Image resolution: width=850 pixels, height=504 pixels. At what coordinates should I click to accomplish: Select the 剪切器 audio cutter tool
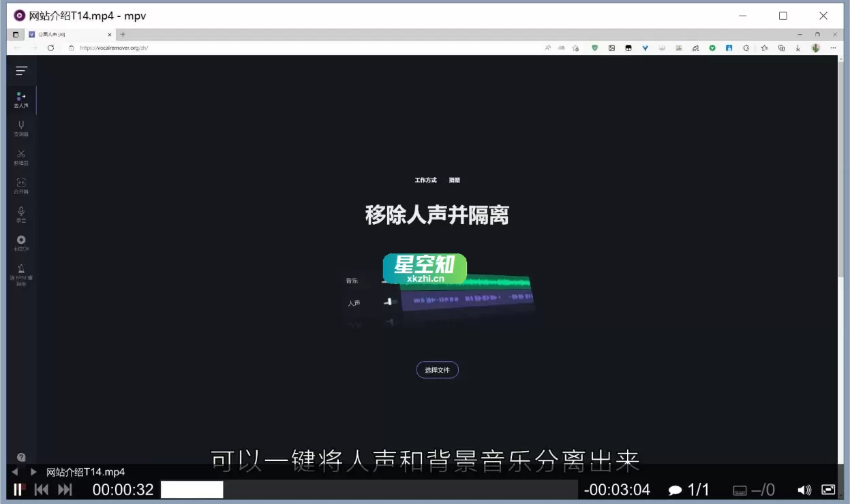click(20, 157)
